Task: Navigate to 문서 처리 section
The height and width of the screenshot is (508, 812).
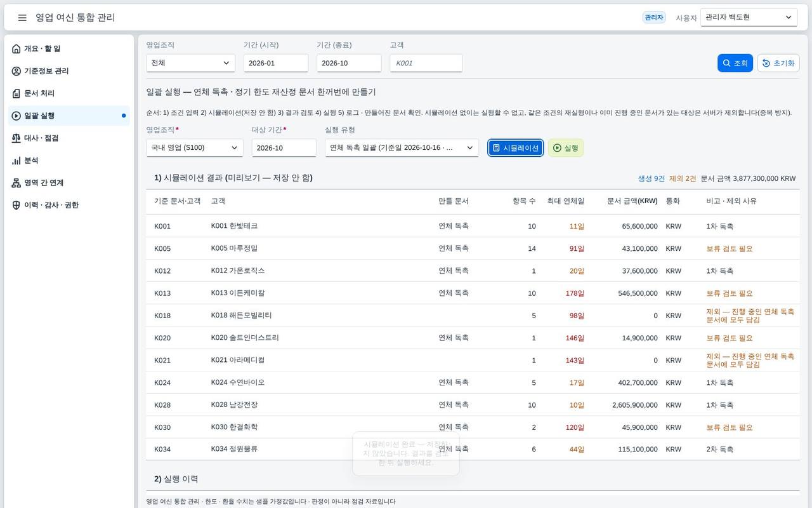Action: click(69, 93)
